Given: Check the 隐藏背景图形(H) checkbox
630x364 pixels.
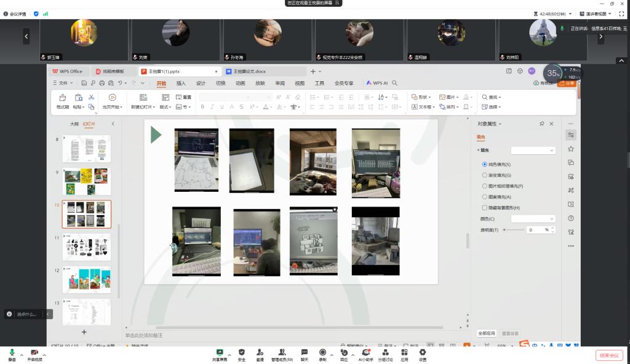Looking at the screenshot, I should click(x=485, y=208).
